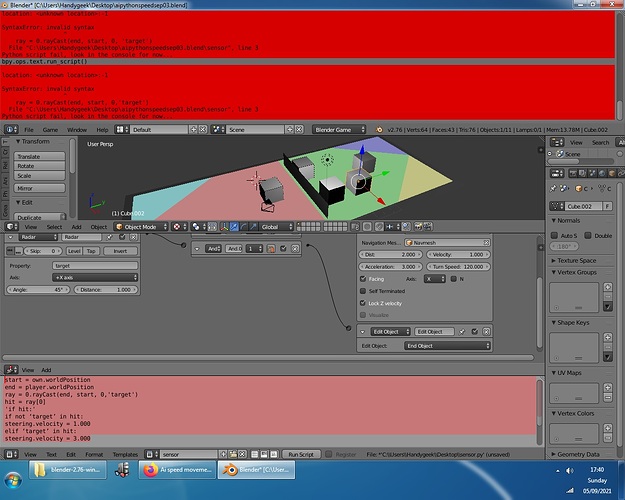Remove the Edit Object actuator with X icon
The image size is (625, 500).
[486, 332]
